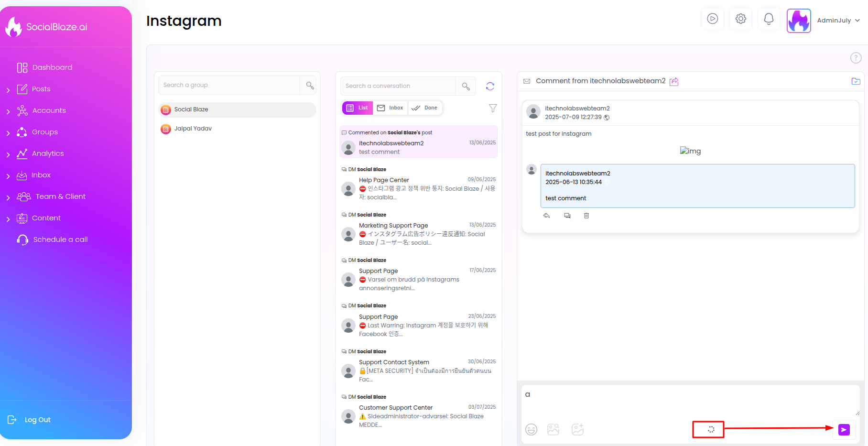This screenshot has height=446, width=868.
Task: Open the emoji picker
Action: (531, 429)
